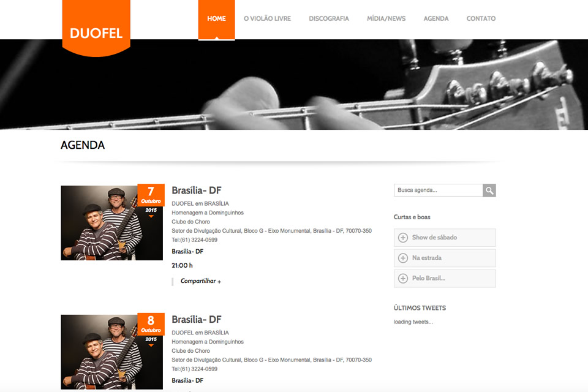This screenshot has height=392, width=588.
Task: Click the DUOFEL orange logo badge
Action: pyautogui.click(x=96, y=28)
